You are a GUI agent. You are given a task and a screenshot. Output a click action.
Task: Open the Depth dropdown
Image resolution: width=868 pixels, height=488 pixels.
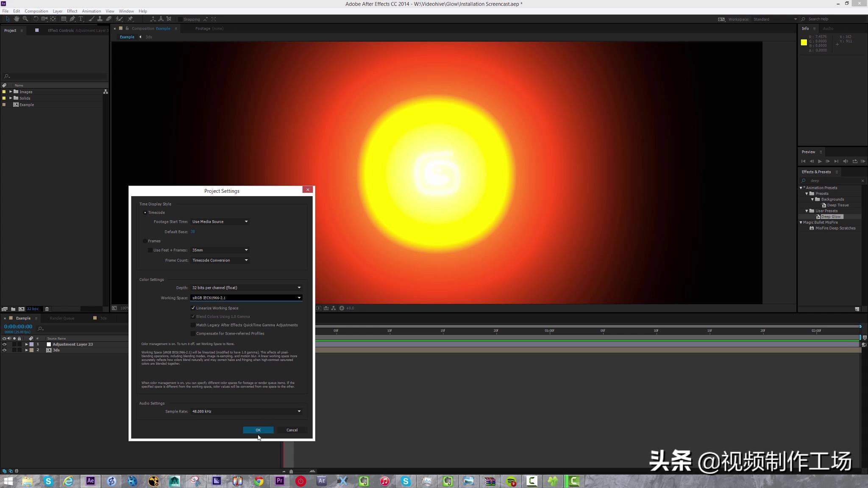[246, 288]
